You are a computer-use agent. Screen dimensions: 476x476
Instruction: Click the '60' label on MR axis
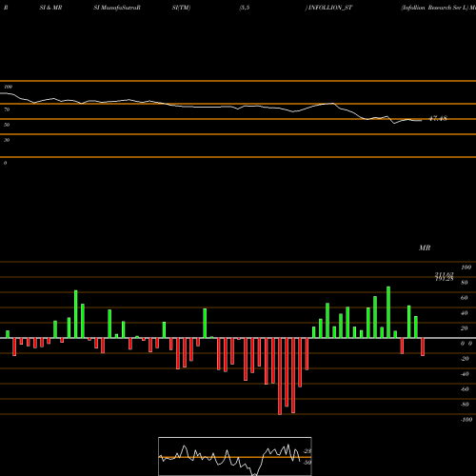click(x=465, y=298)
